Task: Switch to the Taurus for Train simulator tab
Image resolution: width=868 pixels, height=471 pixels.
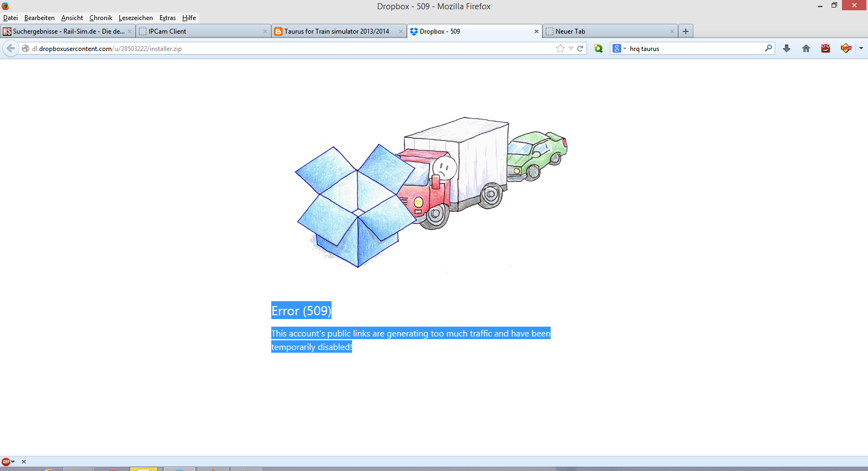Action: (339, 31)
